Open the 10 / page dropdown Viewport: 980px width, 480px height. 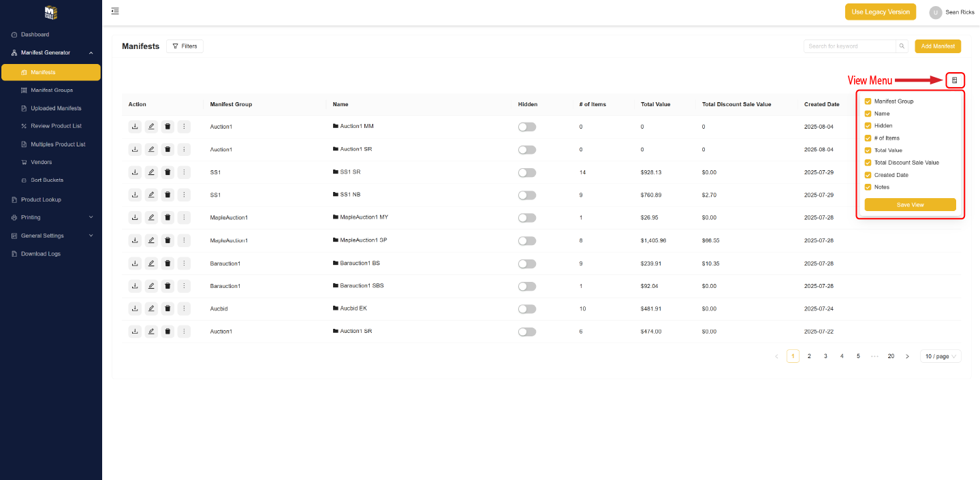(x=941, y=356)
